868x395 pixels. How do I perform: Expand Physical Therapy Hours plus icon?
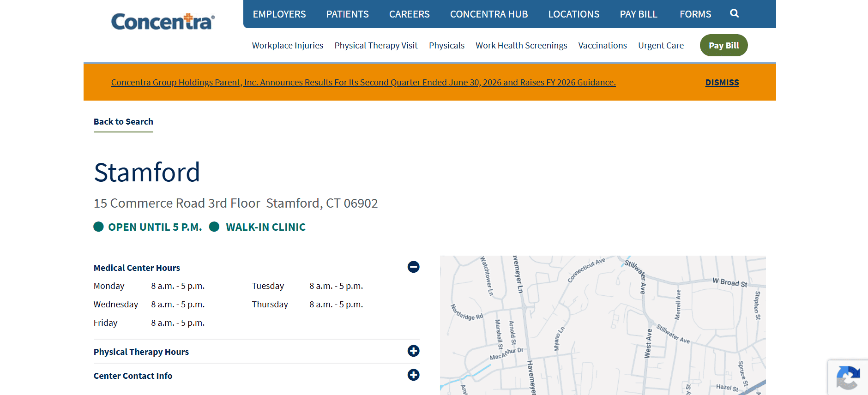(x=414, y=351)
